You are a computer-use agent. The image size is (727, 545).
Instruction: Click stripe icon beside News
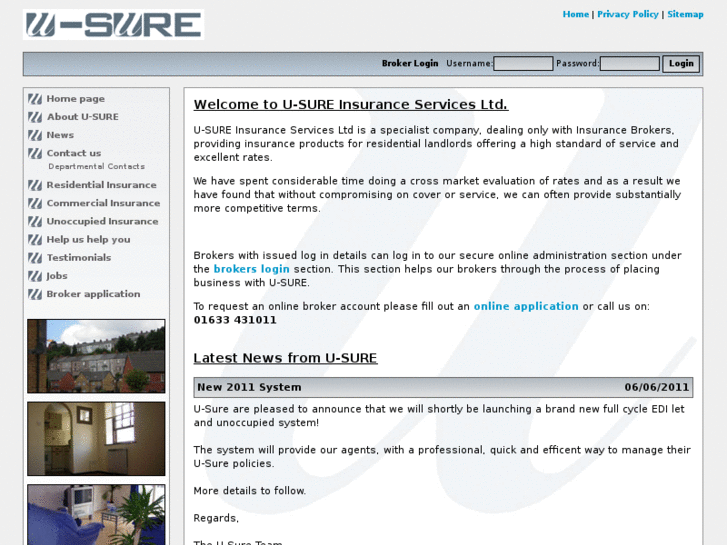(35, 135)
